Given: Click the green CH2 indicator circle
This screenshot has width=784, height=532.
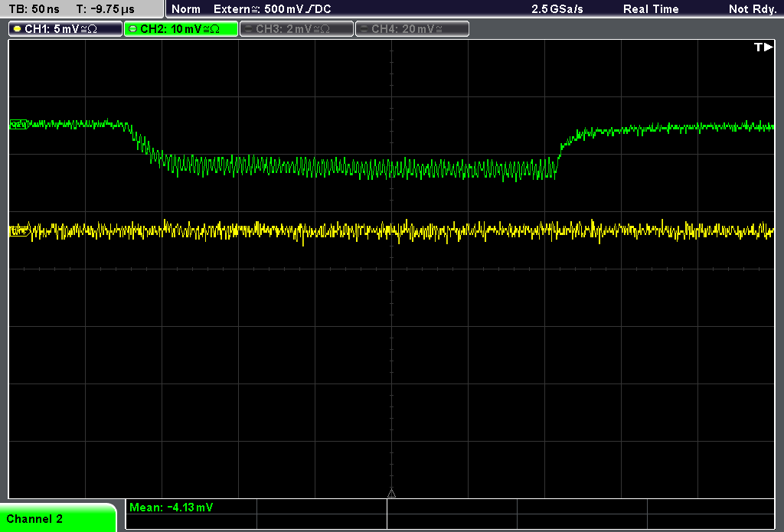Looking at the screenshot, I should click(x=133, y=29).
